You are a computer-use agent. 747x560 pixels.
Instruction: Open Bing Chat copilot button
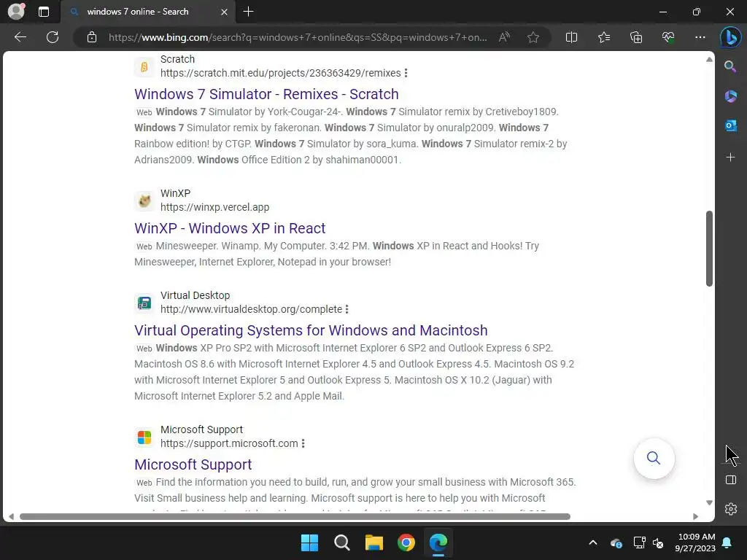730,37
